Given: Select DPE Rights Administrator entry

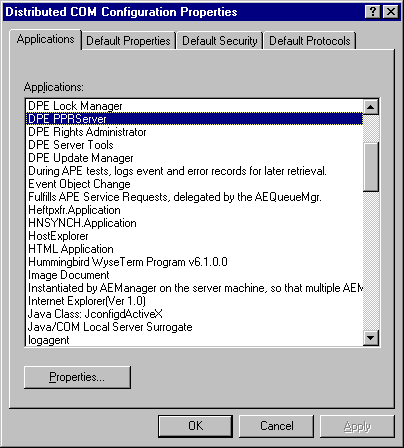Looking at the screenshot, I should (194, 132).
